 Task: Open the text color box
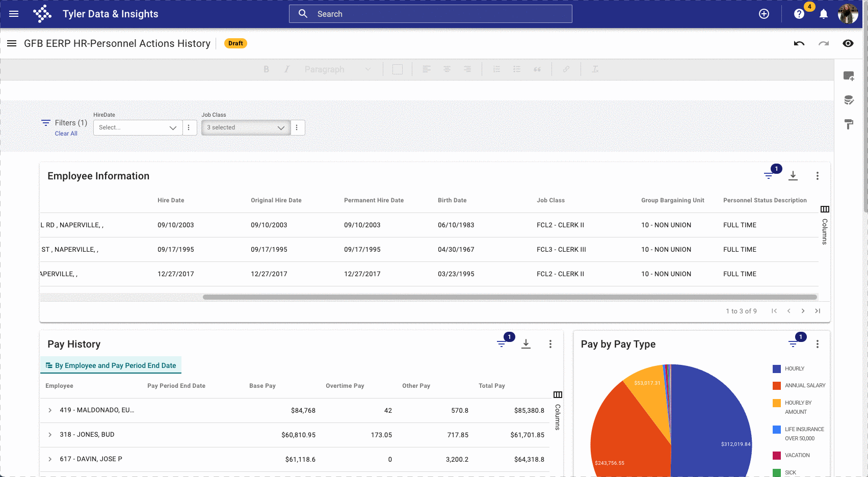tap(398, 69)
